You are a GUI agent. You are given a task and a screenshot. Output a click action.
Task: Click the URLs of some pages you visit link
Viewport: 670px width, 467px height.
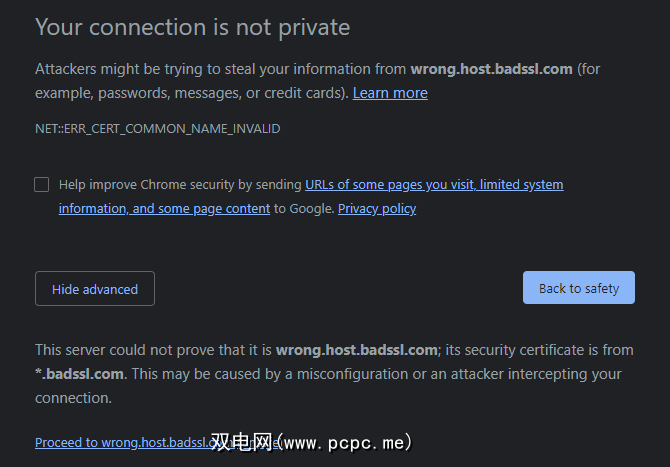click(x=434, y=184)
